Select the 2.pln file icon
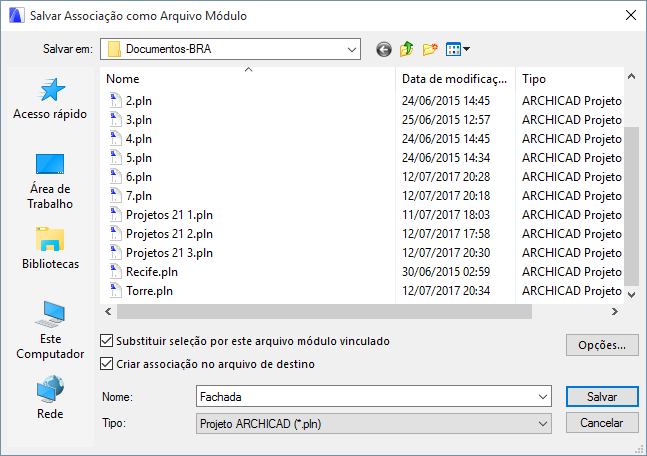The height and width of the screenshot is (456, 647). coord(116,101)
